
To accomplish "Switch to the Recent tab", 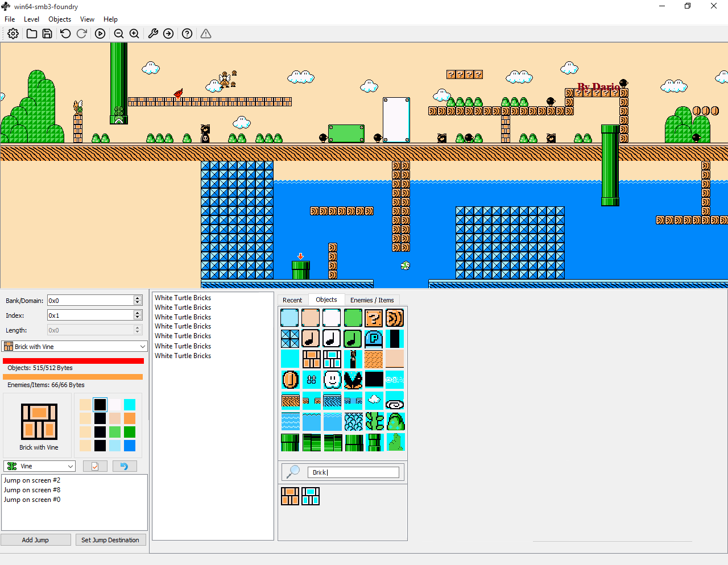I will click(x=292, y=300).
